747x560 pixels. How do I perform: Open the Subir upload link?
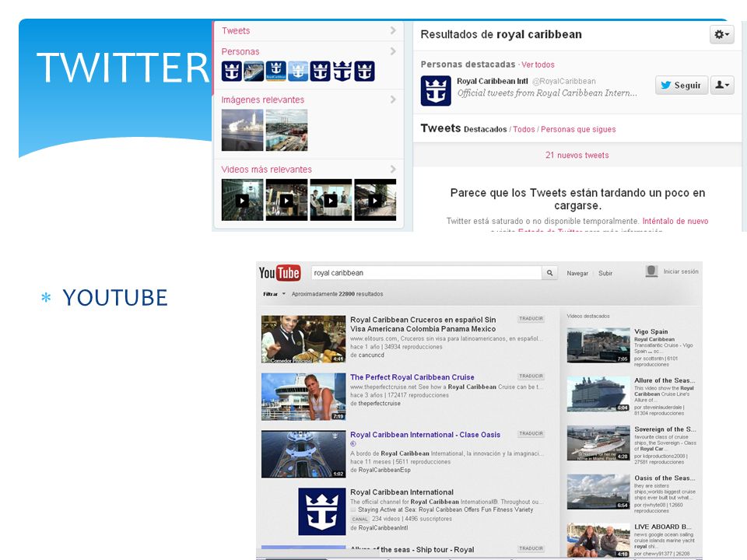coord(605,273)
